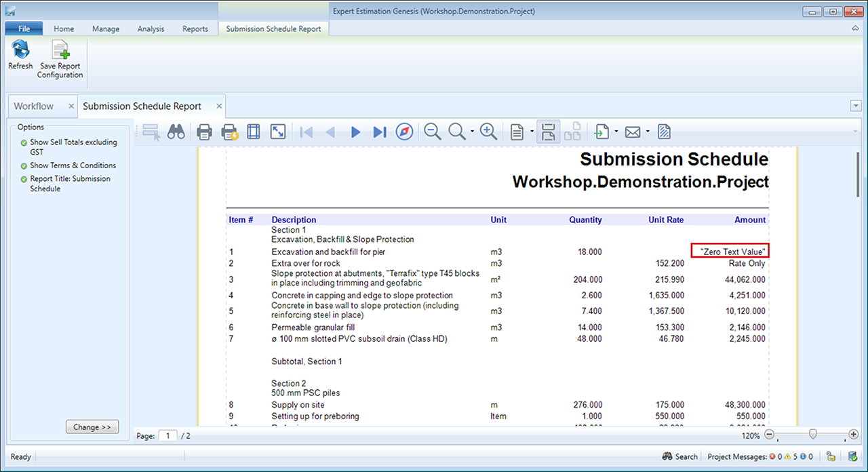Open the export document dropdown arrow

point(616,132)
